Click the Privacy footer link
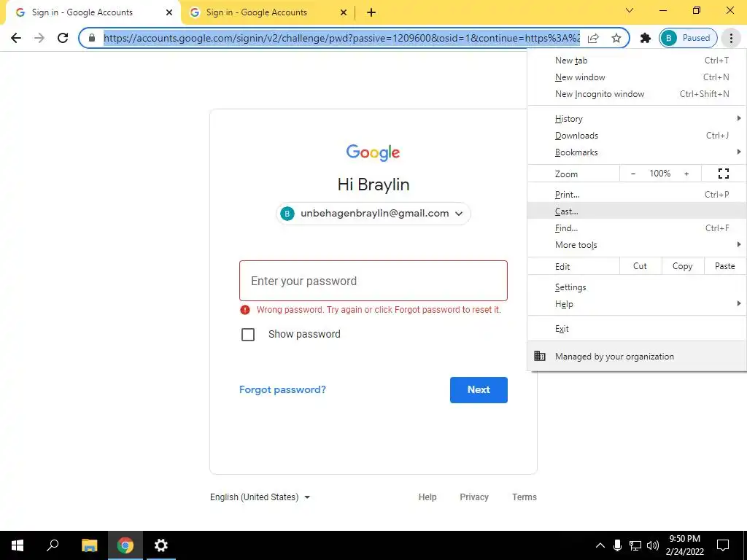This screenshot has height=560, width=747. tap(474, 497)
